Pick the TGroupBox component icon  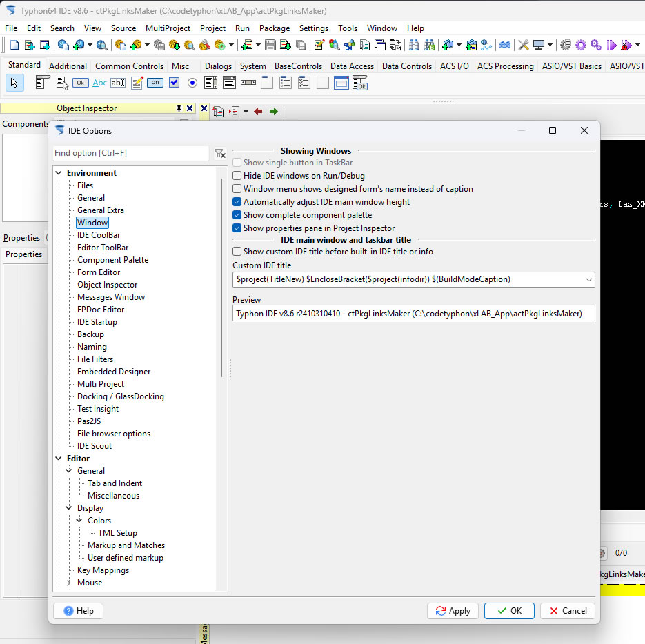click(267, 83)
